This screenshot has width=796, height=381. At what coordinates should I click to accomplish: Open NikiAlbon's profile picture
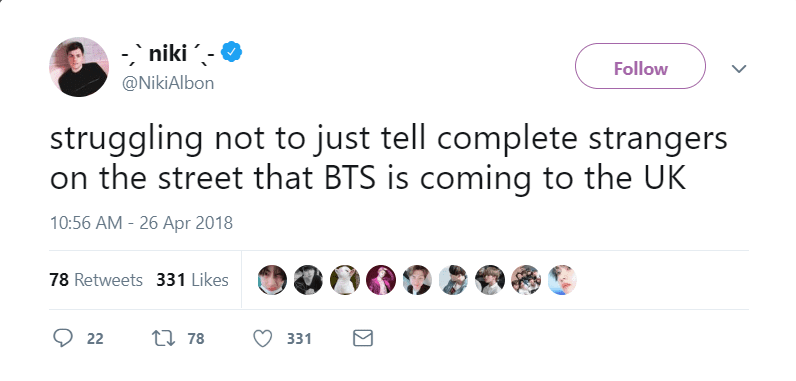79,66
